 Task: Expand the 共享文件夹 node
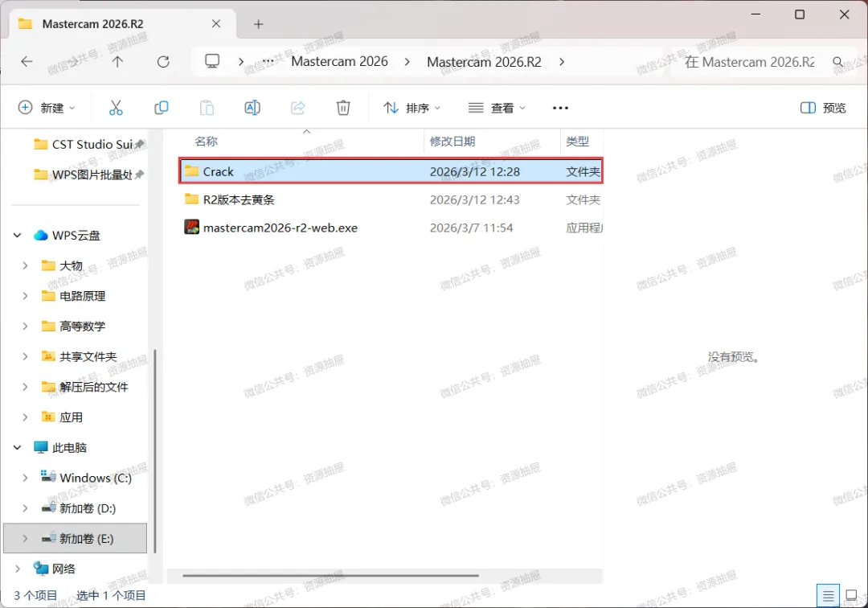tap(25, 356)
